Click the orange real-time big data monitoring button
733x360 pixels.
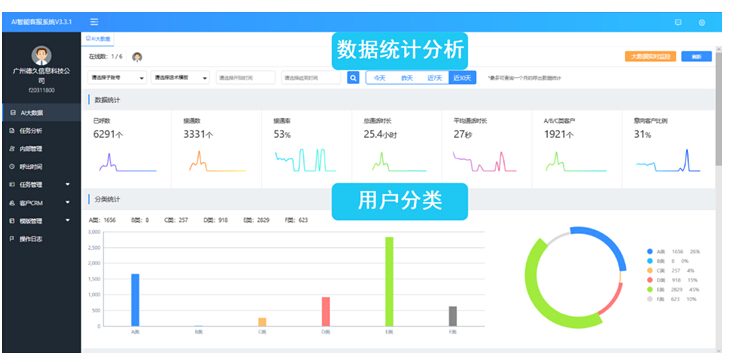point(650,57)
